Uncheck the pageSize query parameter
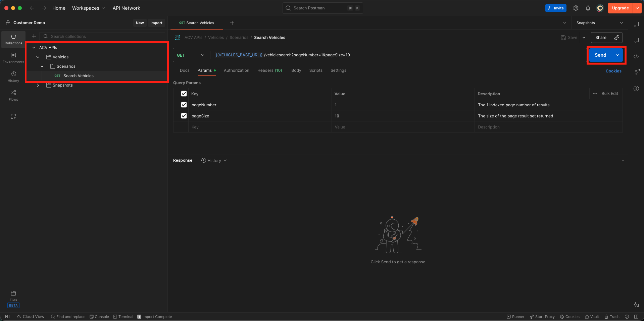The image size is (644, 321). point(184,116)
